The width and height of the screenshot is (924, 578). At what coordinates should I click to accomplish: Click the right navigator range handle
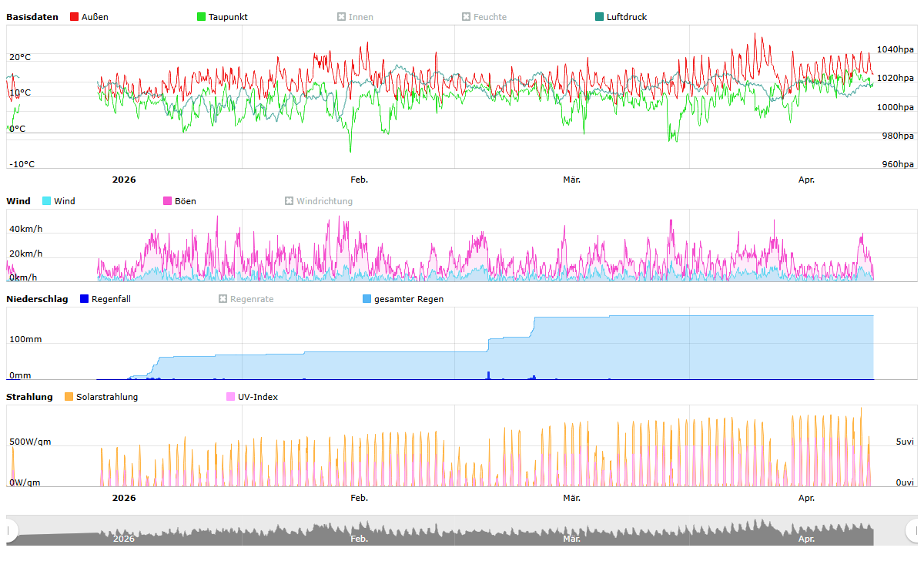coord(913,530)
